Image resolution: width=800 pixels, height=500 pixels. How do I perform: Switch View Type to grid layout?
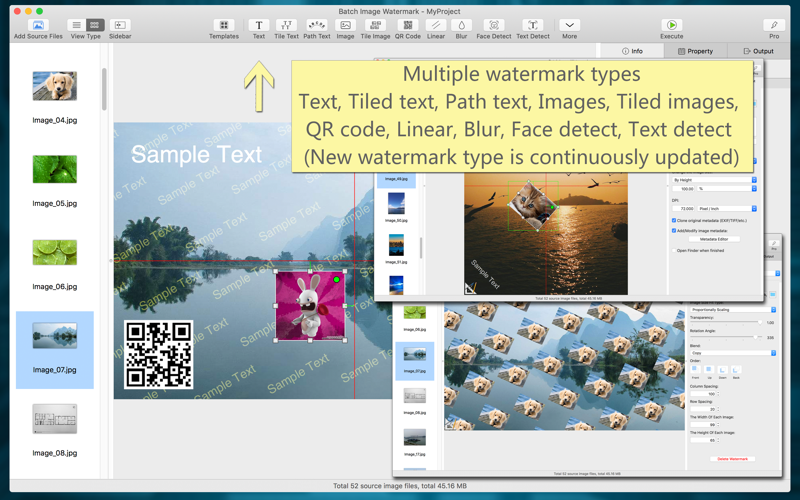94,25
